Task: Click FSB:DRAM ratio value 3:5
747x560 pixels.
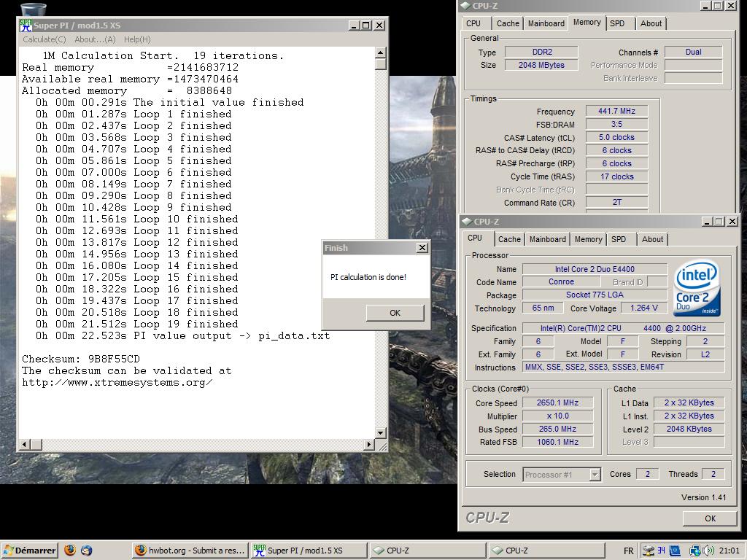Action: coord(616,124)
